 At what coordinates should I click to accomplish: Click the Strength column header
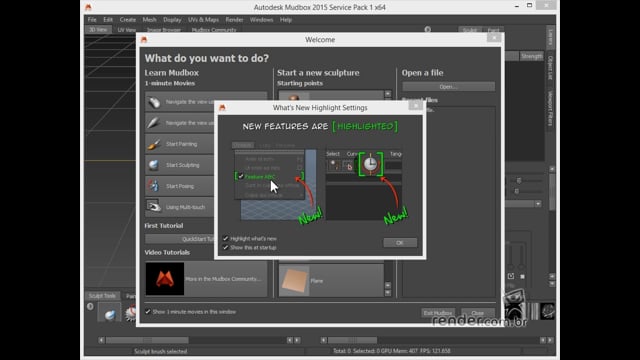click(x=531, y=56)
